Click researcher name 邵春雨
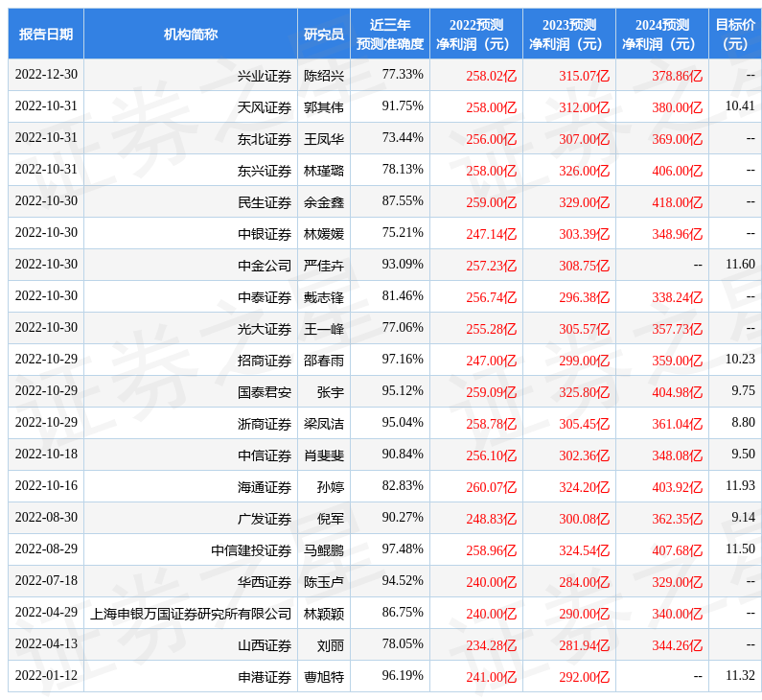 (324, 361)
